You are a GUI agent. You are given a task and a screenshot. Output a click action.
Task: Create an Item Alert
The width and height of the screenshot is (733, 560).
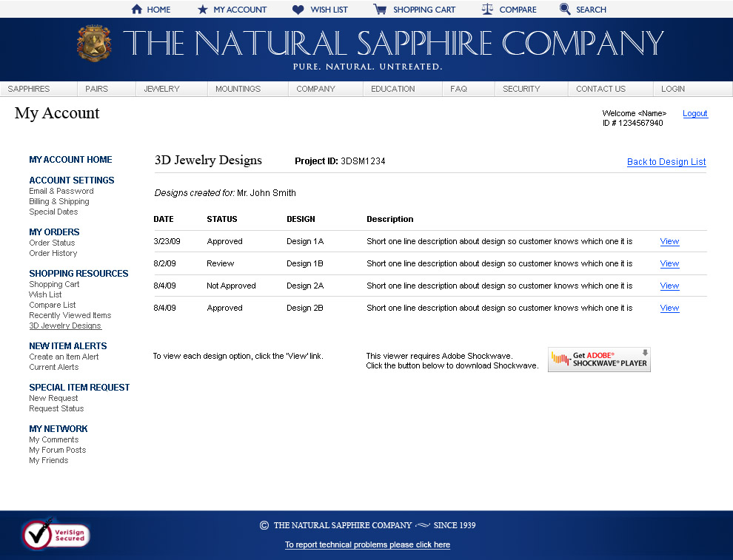click(x=64, y=357)
